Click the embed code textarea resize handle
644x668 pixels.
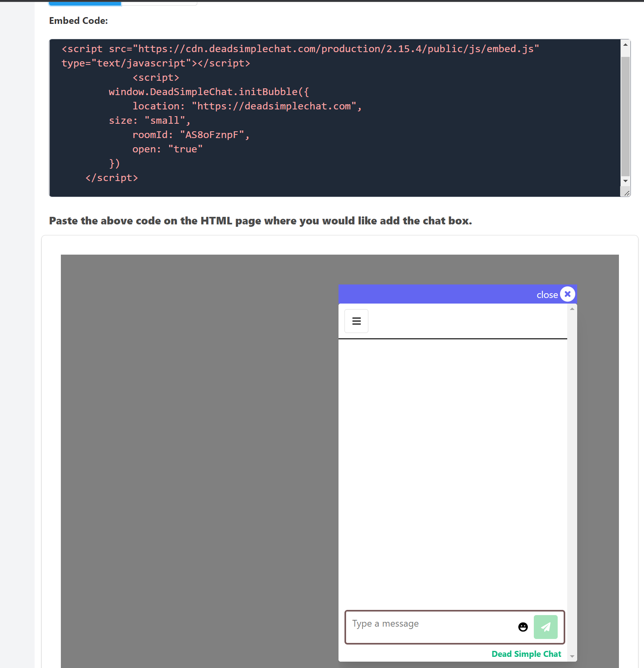coord(626,193)
